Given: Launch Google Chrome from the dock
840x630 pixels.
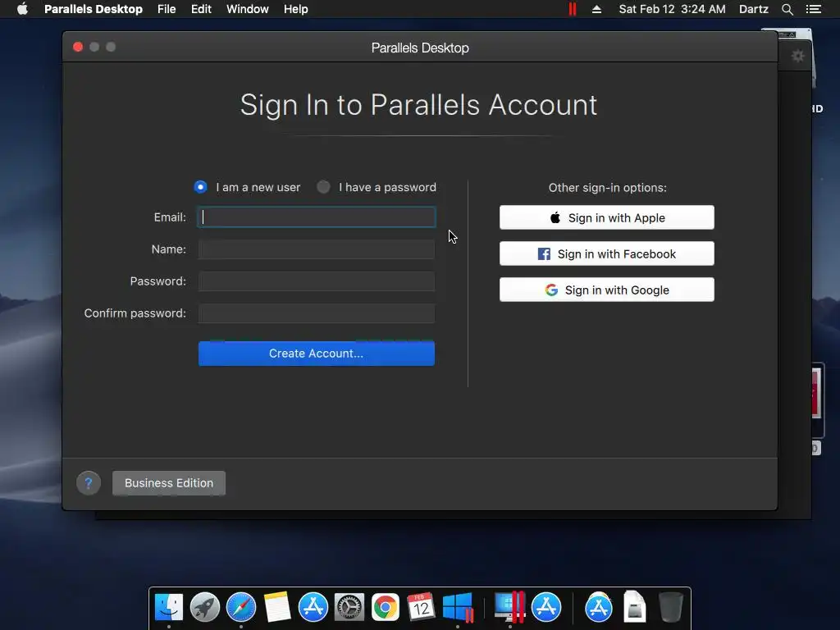Looking at the screenshot, I should pyautogui.click(x=386, y=607).
